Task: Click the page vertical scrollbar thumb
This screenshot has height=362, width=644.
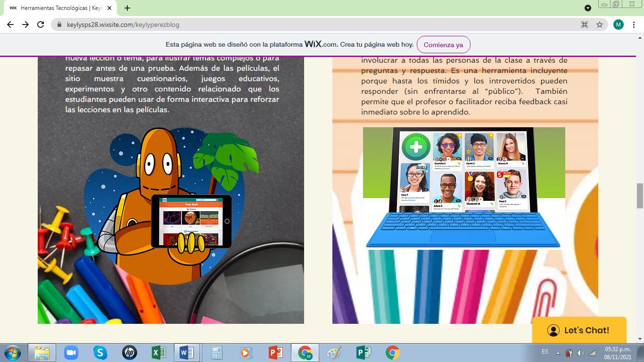Action: pos(640,196)
